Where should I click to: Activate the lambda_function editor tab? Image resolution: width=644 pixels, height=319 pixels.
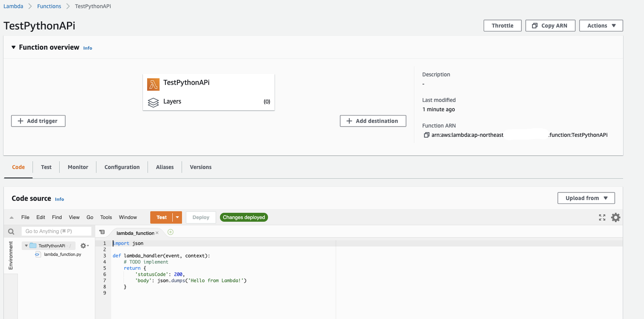[x=135, y=233]
